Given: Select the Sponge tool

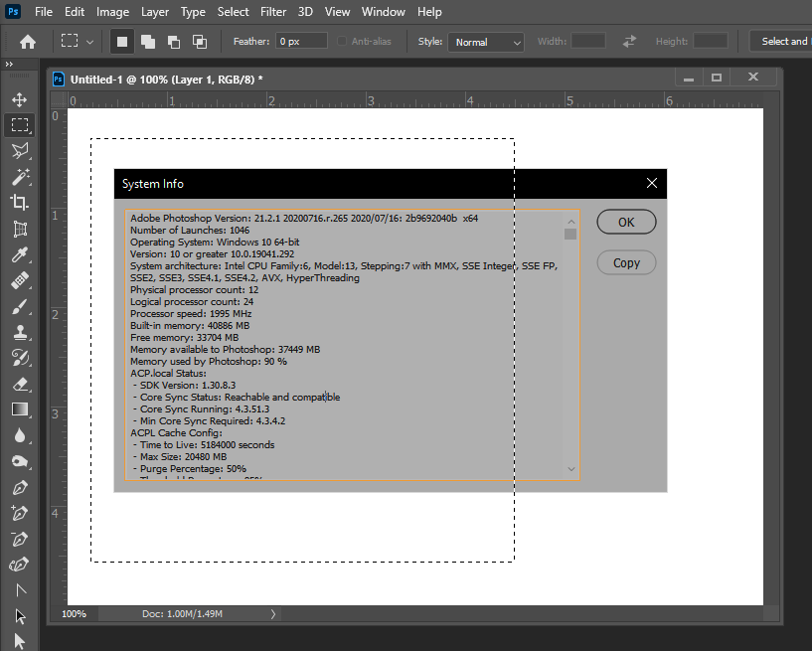Looking at the screenshot, I should (20, 461).
